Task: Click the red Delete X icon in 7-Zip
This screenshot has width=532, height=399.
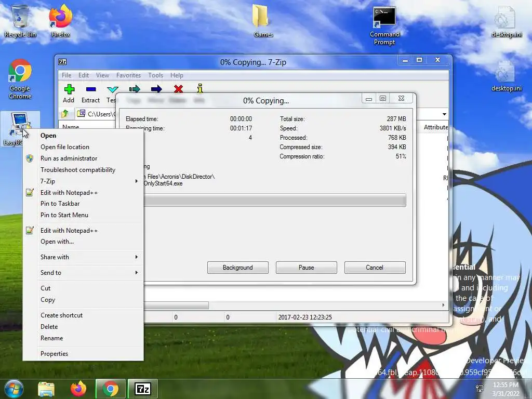Action: coord(178,89)
